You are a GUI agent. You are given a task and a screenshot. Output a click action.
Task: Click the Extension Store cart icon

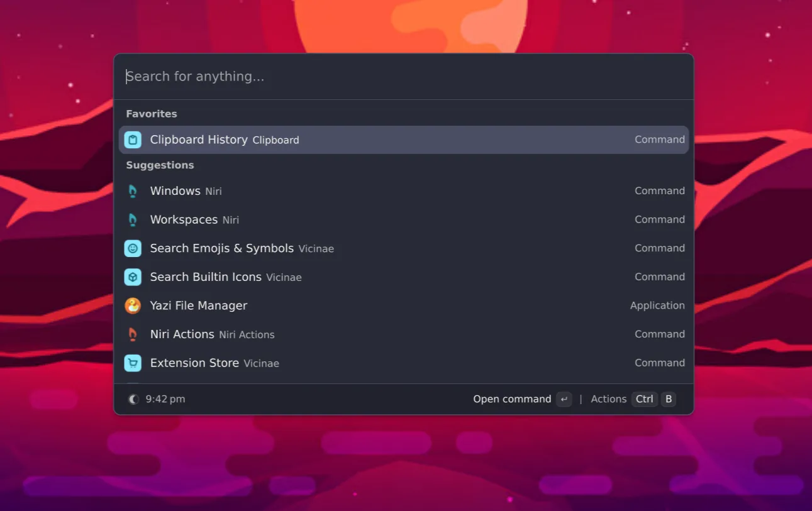tap(133, 363)
